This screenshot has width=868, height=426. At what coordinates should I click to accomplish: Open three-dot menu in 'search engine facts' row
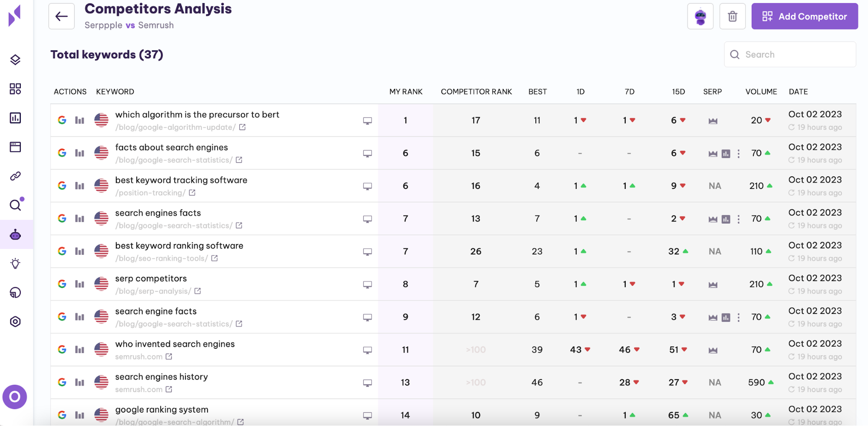[738, 317]
